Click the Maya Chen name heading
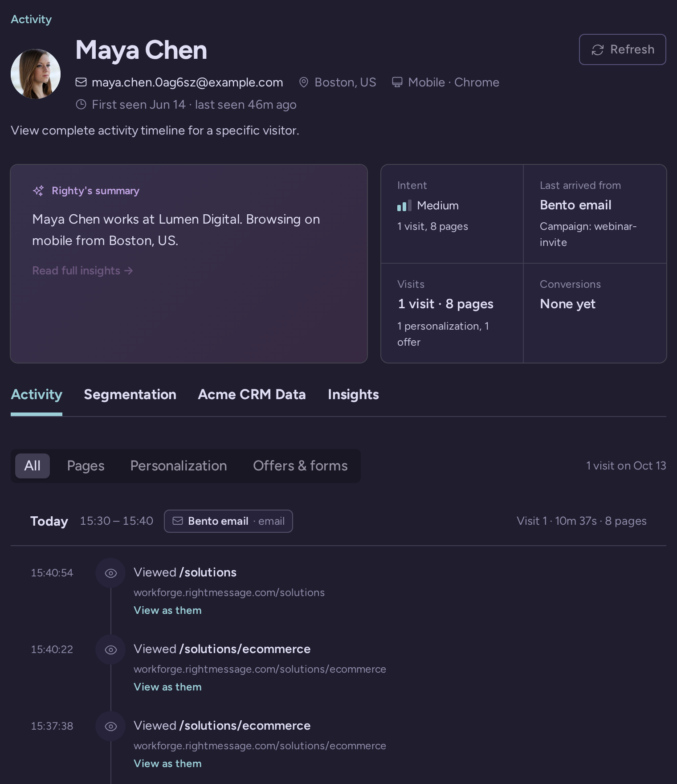 point(141,50)
